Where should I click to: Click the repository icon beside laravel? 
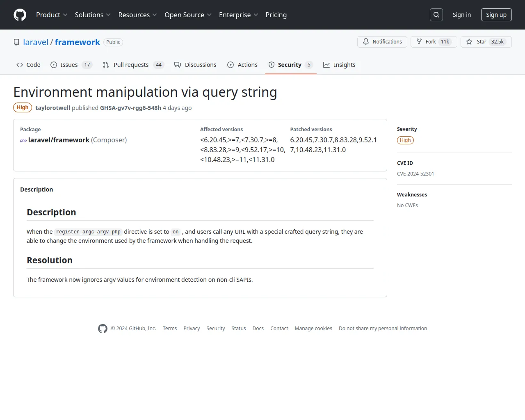click(16, 42)
